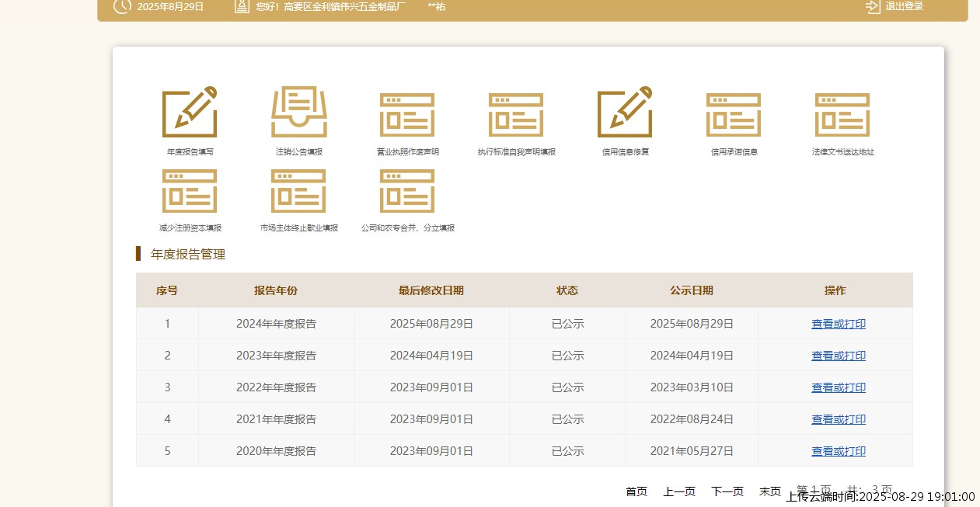View or print the 2021年年度报告

839,419
